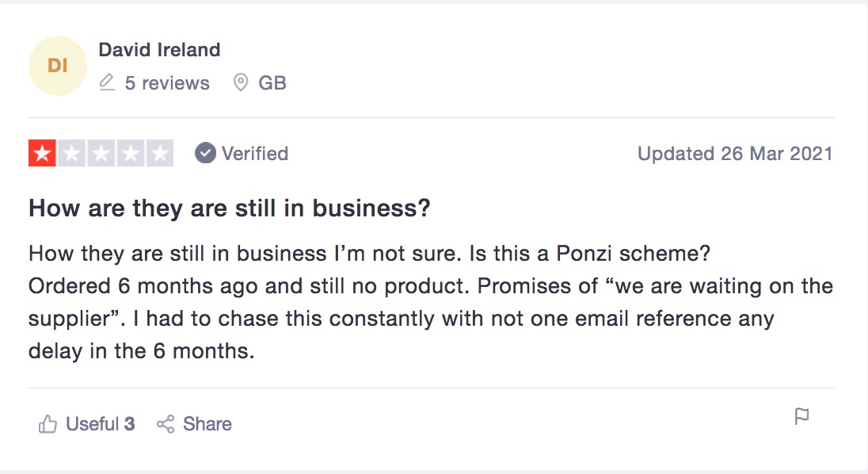View the 5 reviews count

point(167,83)
